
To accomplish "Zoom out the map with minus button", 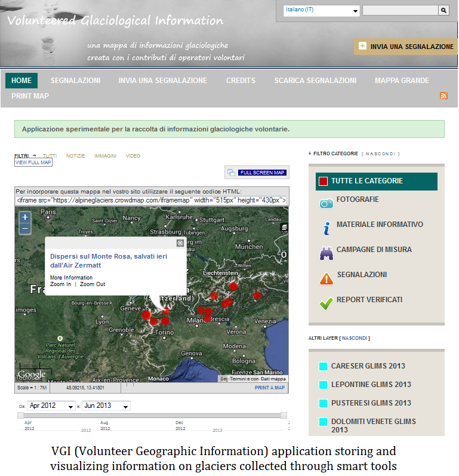I will click(x=25, y=228).
